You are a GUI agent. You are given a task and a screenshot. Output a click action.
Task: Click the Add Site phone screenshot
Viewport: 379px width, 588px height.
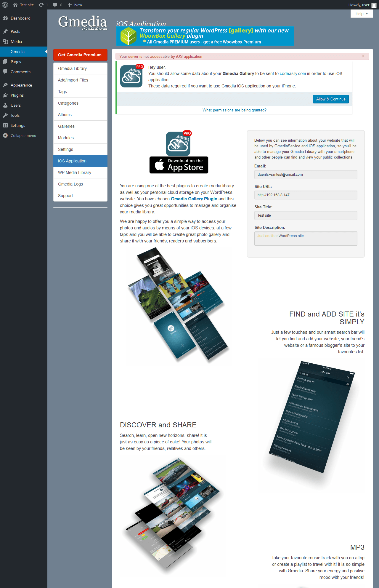(312, 417)
